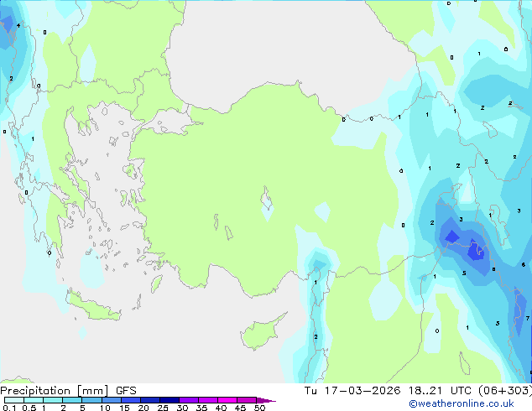Click the '25' legend label
The width and height of the screenshot is (532, 411).
coord(163,408)
